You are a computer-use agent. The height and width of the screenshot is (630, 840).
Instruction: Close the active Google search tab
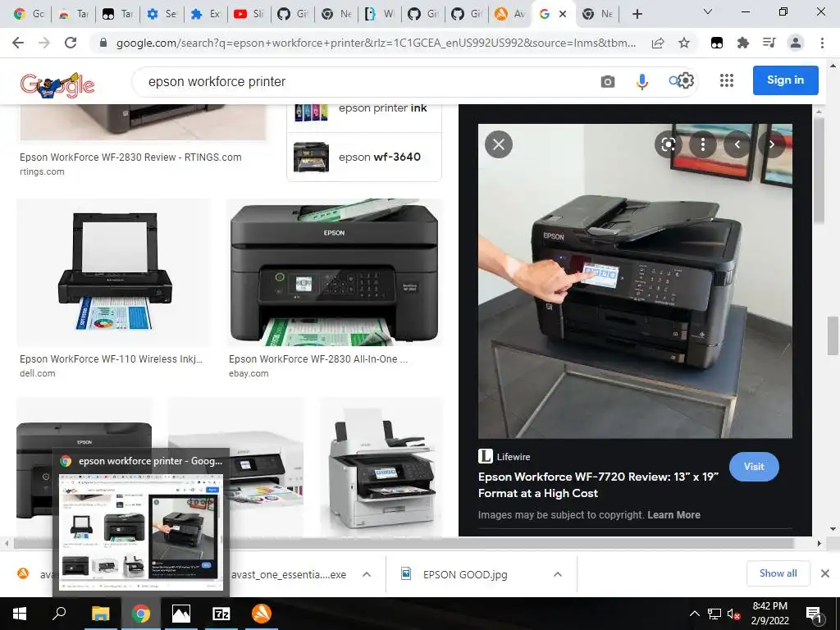coord(563,15)
